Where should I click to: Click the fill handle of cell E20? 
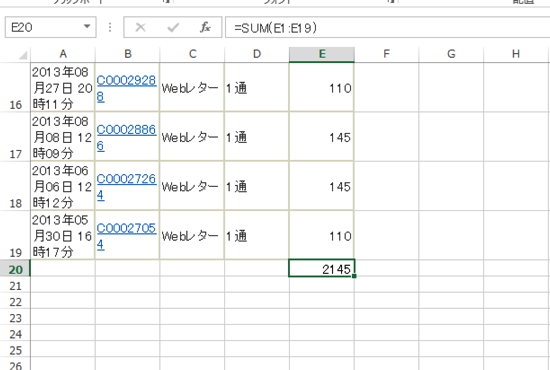pos(354,276)
